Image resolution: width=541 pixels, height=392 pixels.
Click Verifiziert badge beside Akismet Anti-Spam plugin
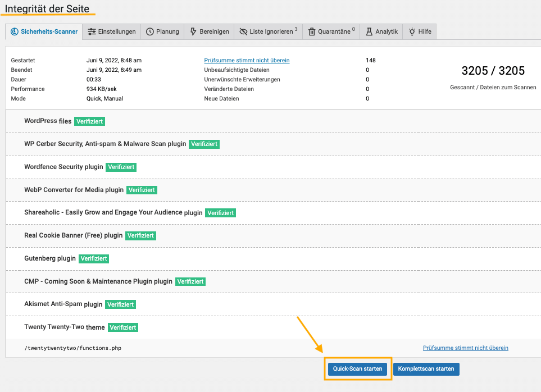point(120,304)
